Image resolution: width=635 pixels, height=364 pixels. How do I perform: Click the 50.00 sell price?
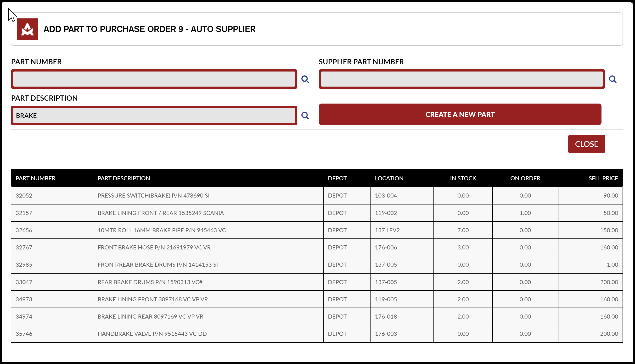[611, 213]
